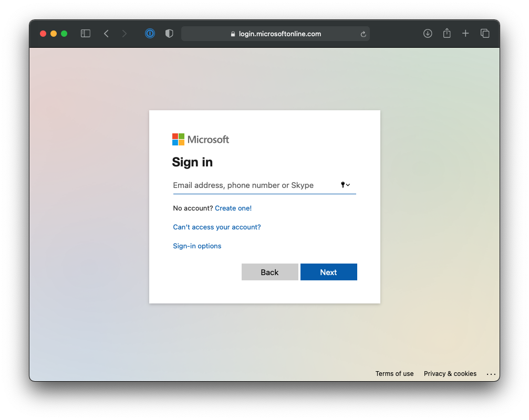Click the 'No account?' text

pyautogui.click(x=193, y=208)
